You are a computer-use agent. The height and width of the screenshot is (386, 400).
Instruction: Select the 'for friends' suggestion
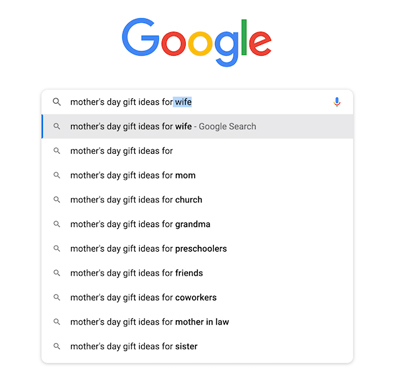click(x=197, y=273)
